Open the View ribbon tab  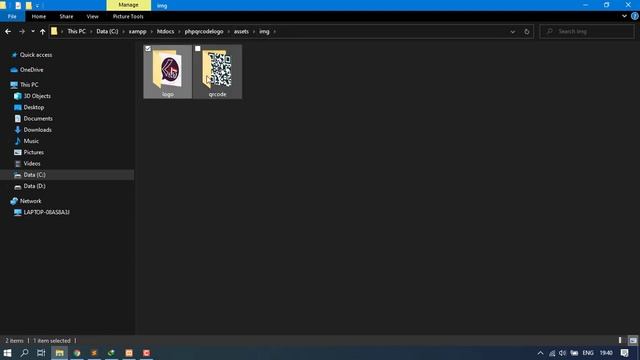(x=93, y=16)
